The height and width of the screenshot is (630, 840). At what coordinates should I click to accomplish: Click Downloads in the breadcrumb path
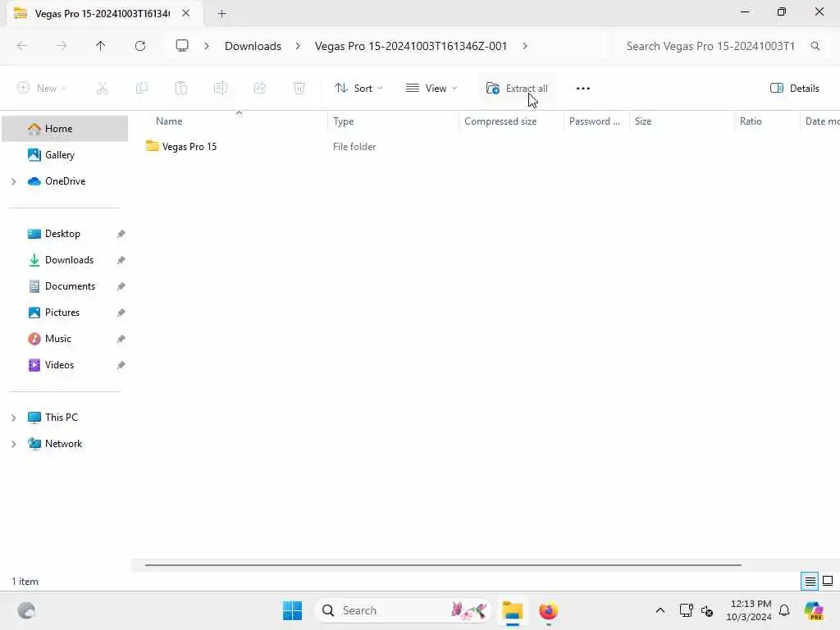(253, 46)
